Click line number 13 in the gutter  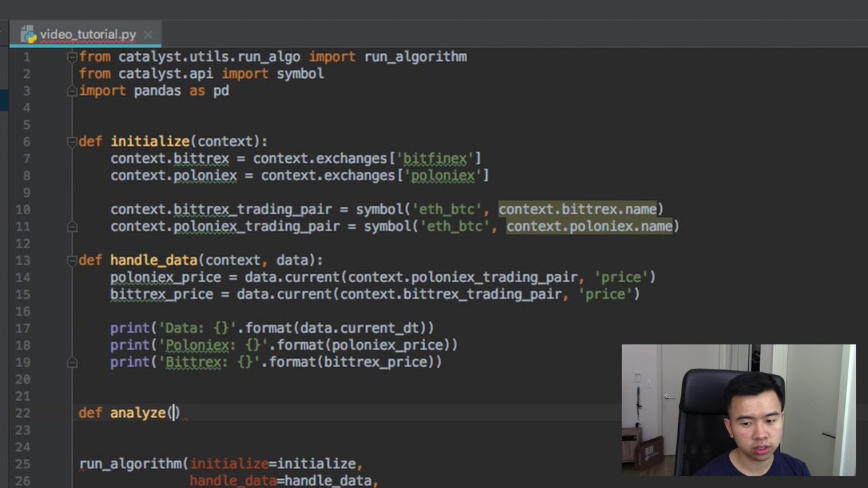[x=22, y=260]
